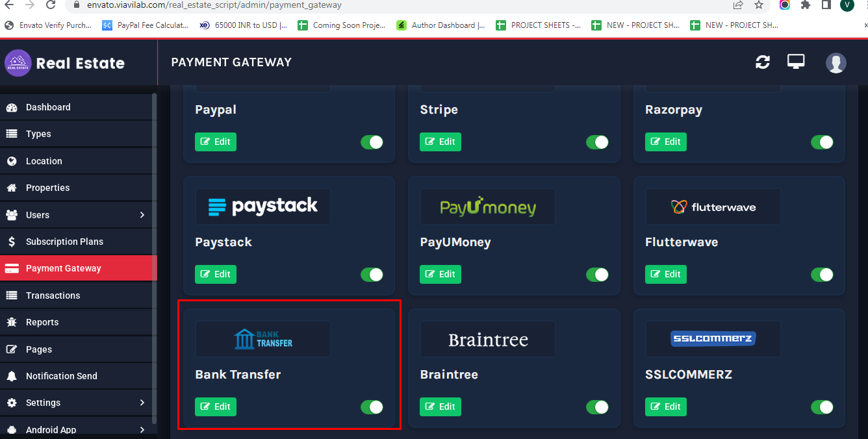Open the browser extensions puzzle icon

[x=806, y=5]
